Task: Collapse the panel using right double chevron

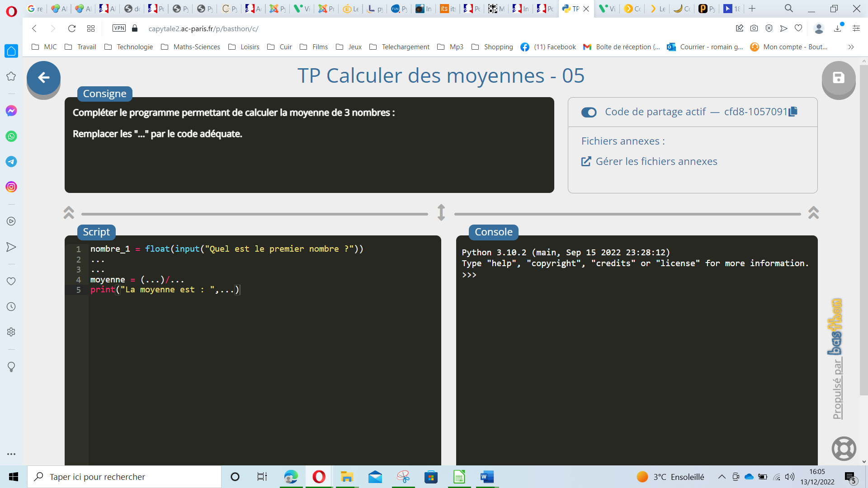Action: click(813, 212)
